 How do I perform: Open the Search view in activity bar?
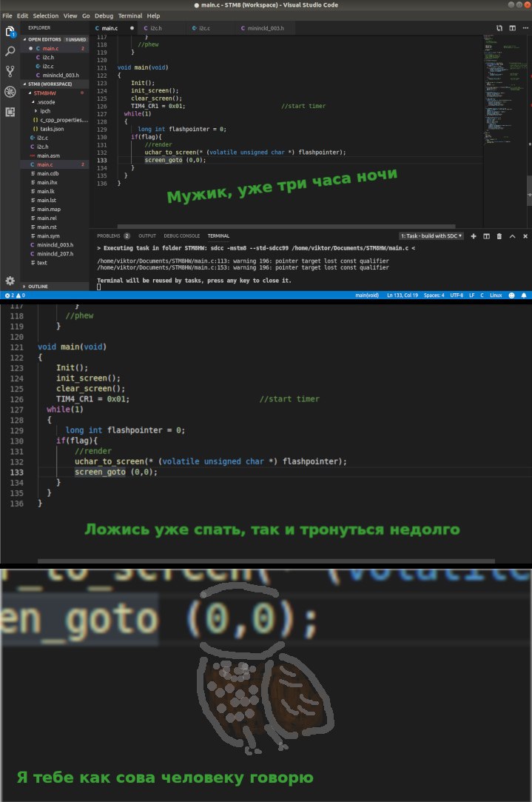10,51
